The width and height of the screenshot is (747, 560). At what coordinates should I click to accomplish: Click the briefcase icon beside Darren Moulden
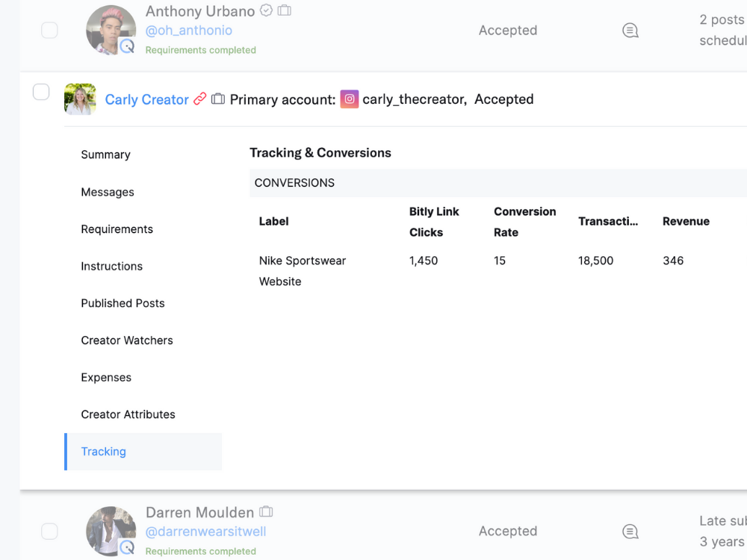266,511
